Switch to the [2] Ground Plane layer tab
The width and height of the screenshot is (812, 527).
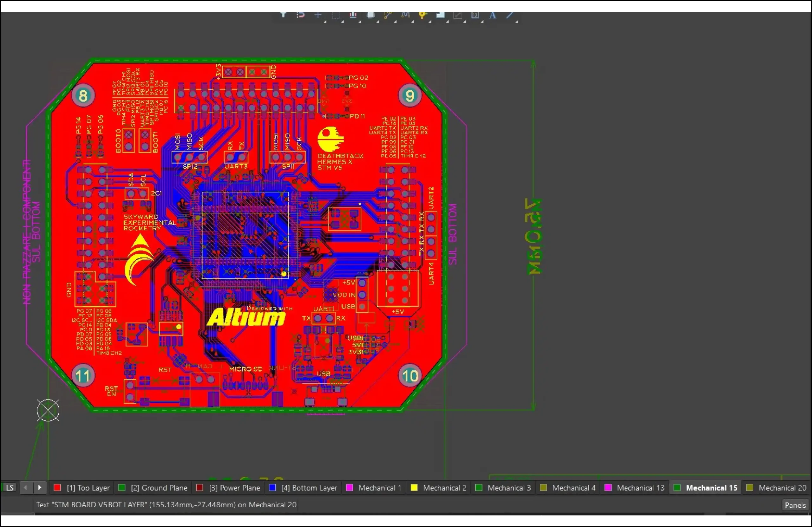pyautogui.click(x=153, y=488)
